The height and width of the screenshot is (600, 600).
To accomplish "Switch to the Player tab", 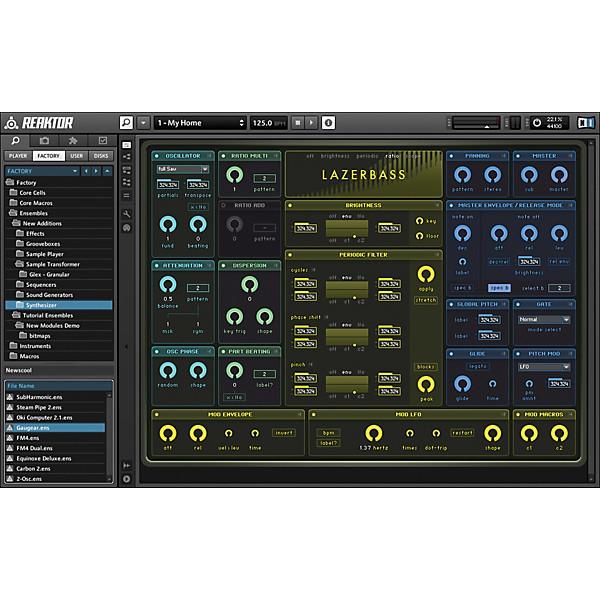I will [x=18, y=156].
